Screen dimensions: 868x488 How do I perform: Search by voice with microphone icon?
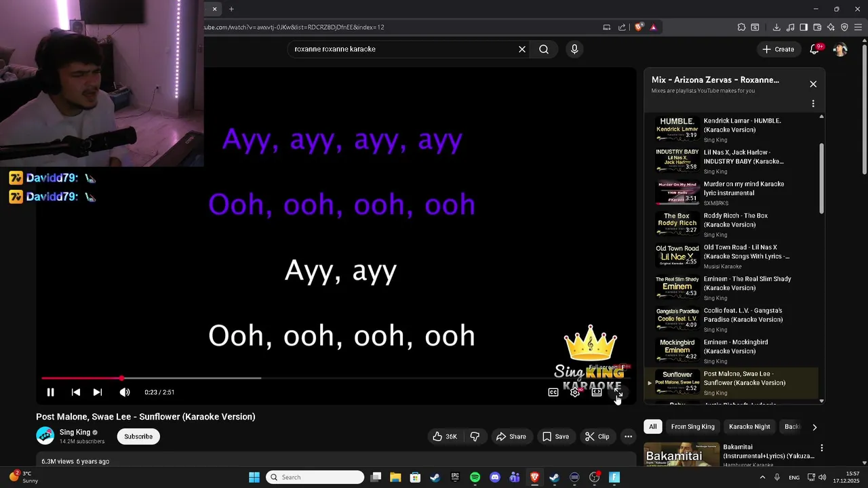click(x=574, y=49)
